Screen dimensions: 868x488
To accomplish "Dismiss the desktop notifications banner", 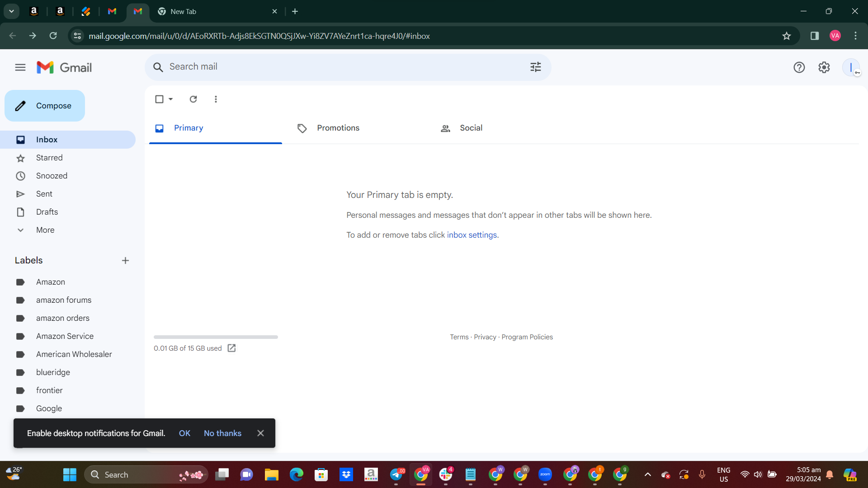I will click(260, 433).
